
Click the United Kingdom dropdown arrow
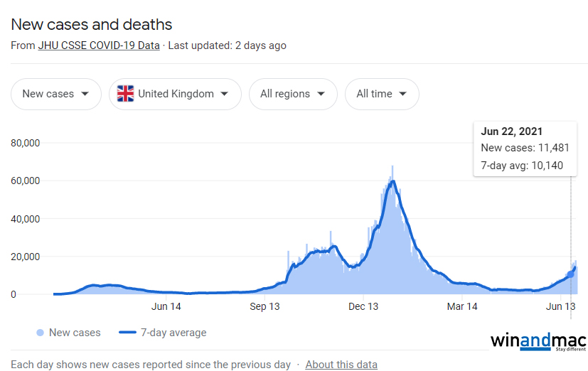tap(225, 94)
